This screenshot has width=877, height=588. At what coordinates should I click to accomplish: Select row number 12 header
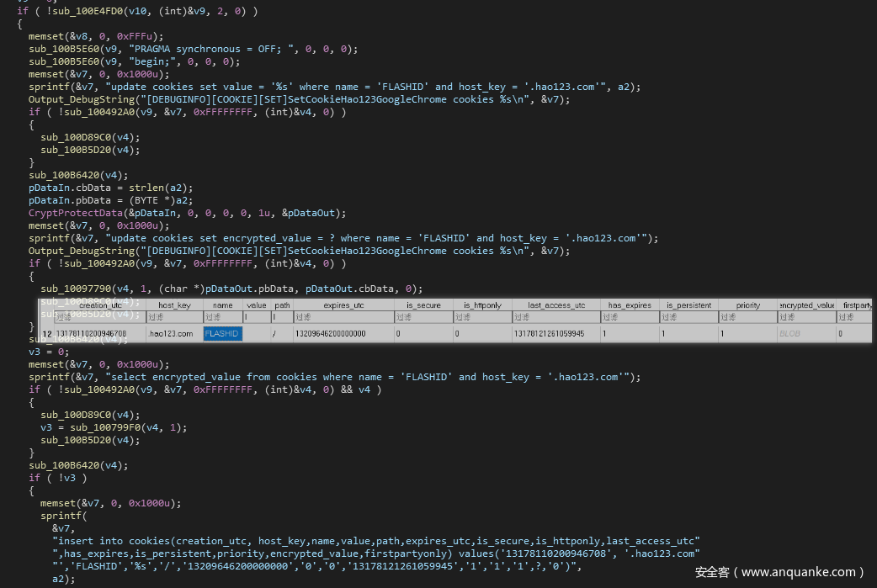pyautogui.click(x=47, y=334)
